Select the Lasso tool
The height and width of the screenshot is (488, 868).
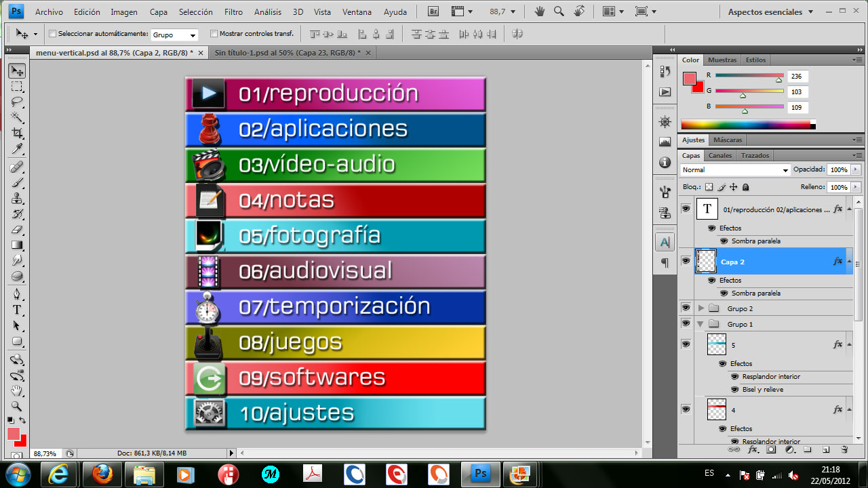coord(17,102)
